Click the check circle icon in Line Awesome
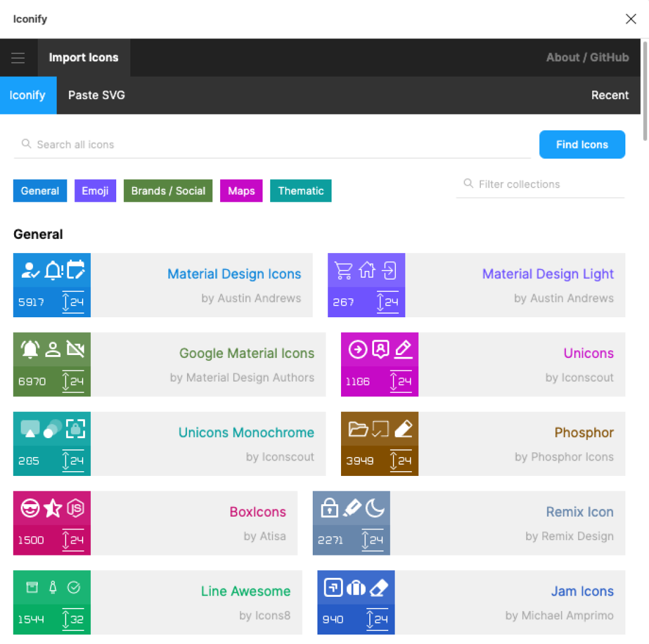Image resolution: width=649 pixels, height=644 pixels. (x=74, y=588)
